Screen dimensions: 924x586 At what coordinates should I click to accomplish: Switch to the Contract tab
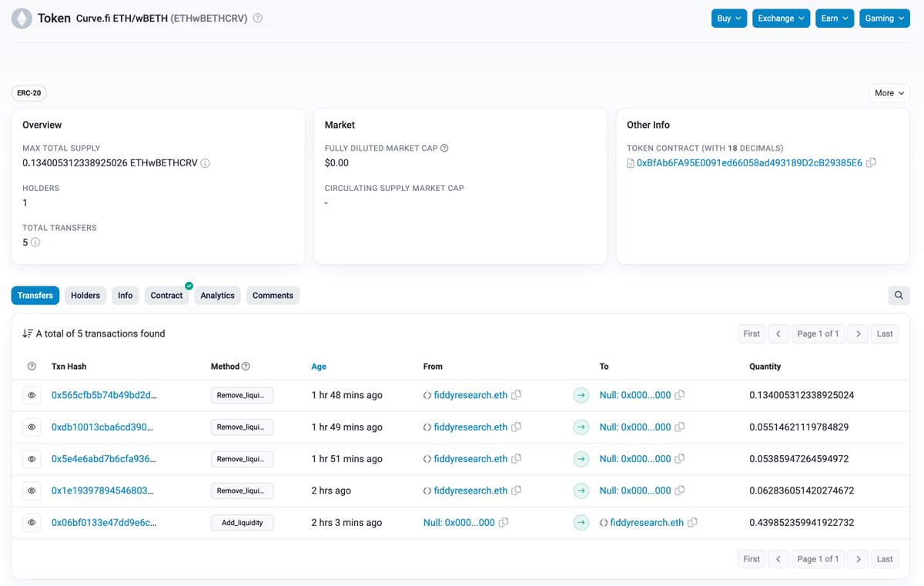tap(167, 296)
